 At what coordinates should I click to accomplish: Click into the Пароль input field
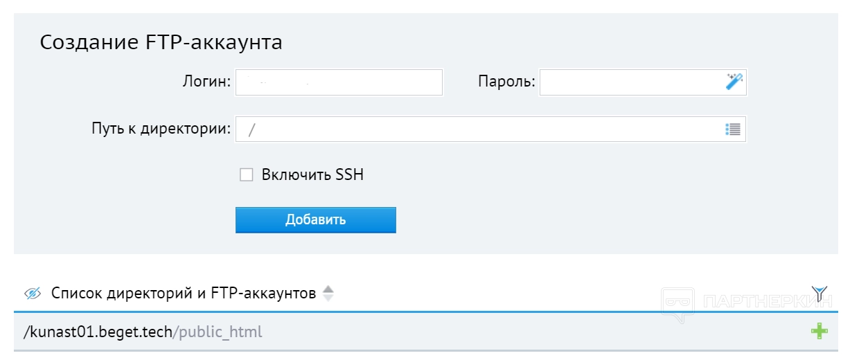tap(630, 82)
